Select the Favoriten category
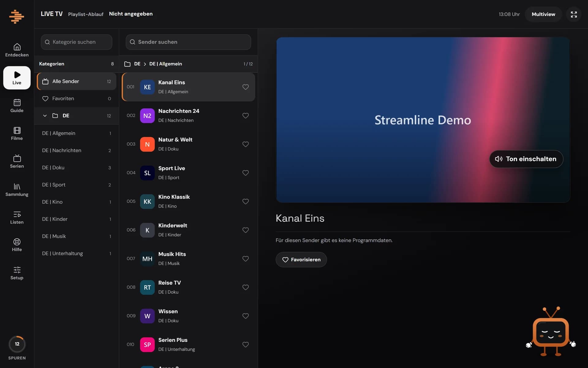588x368 pixels. (x=77, y=98)
